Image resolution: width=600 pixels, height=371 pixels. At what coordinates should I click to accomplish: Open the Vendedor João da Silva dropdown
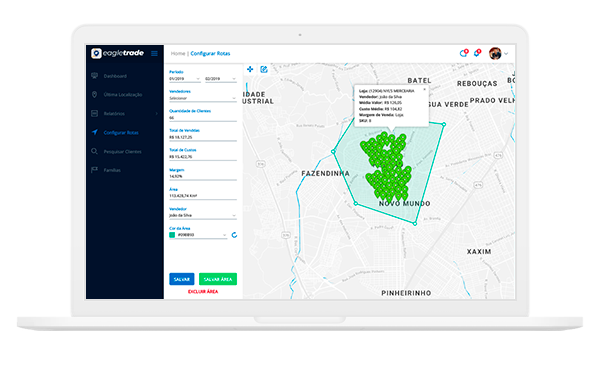[x=203, y=215]
